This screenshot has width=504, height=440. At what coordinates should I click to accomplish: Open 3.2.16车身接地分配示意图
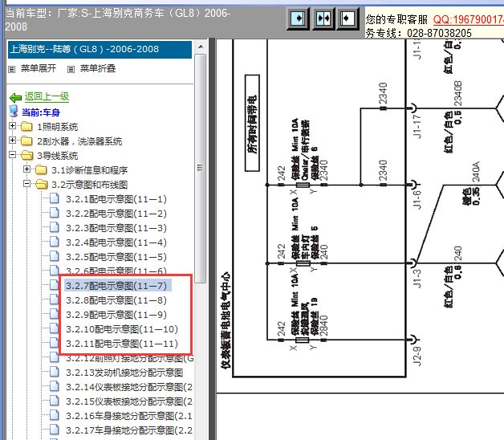coord(129,416)
